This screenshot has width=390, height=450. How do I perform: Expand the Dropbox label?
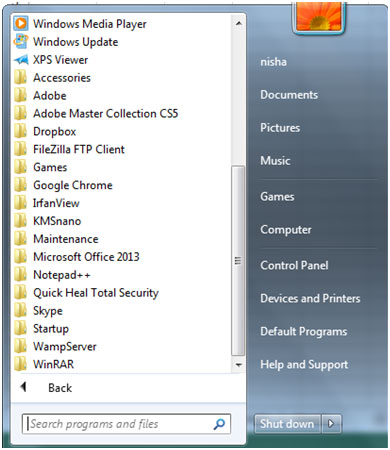click(55, 132)
